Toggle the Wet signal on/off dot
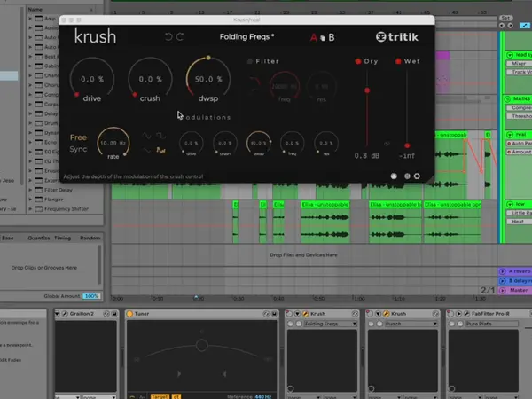 point(398,61)
